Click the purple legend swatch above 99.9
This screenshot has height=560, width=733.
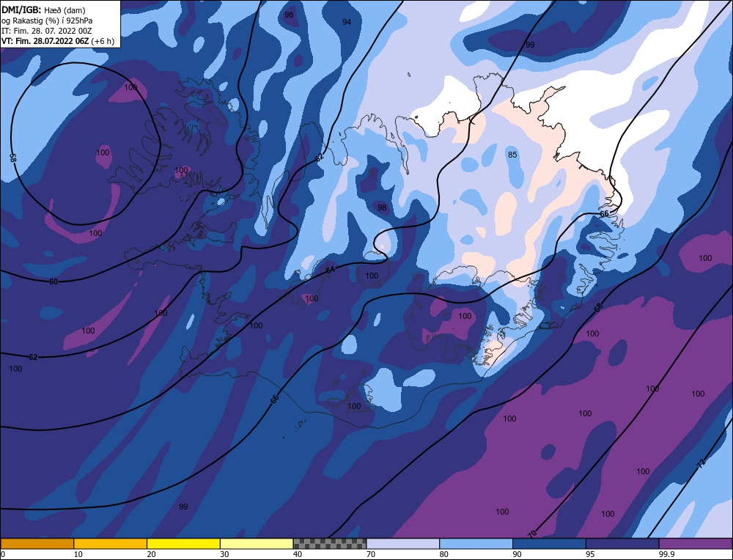pos(696,544)
